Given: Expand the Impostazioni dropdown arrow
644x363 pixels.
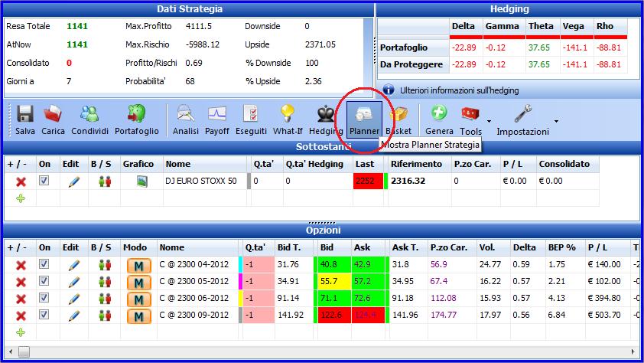Looking at the screenshot, I should [x=556, y=121].
